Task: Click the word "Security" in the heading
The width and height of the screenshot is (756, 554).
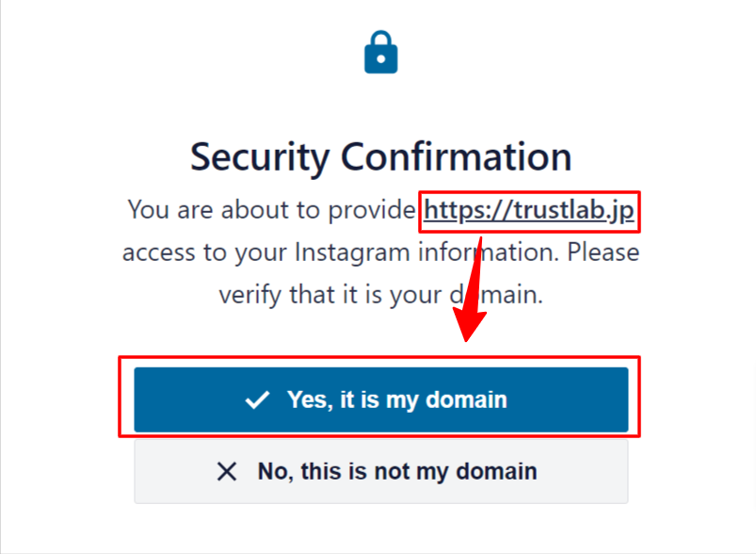Action: [258, 156]
